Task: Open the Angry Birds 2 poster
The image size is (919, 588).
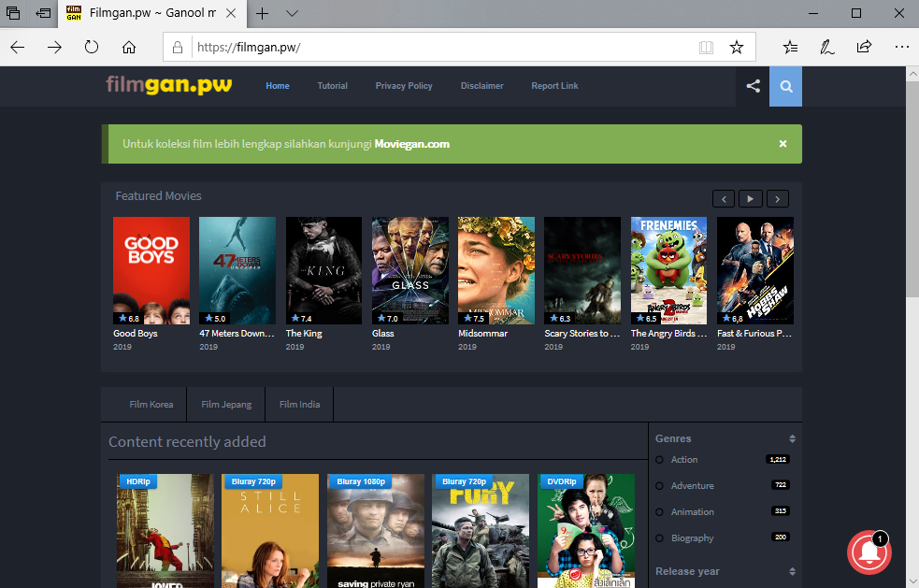Action: [668, 270]
